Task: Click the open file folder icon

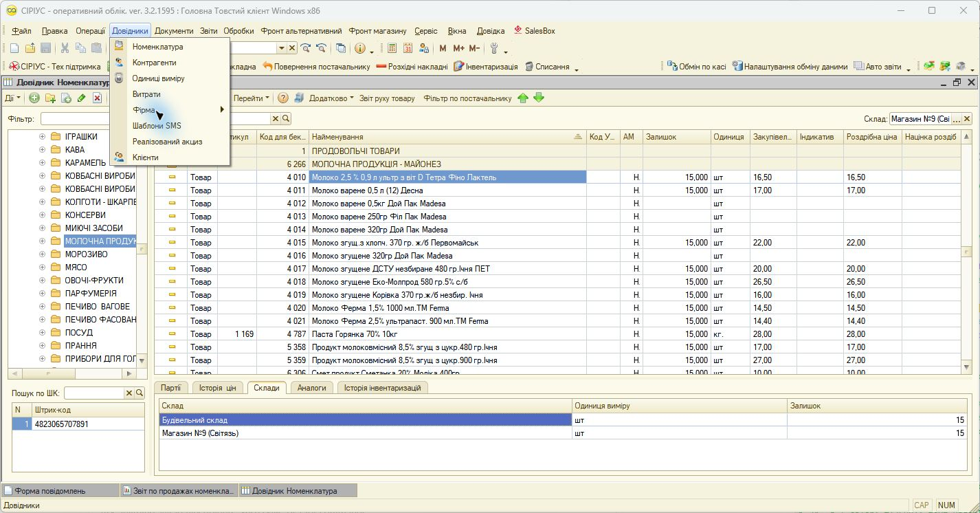Action: pyautogui.click(x=30, y=48)
